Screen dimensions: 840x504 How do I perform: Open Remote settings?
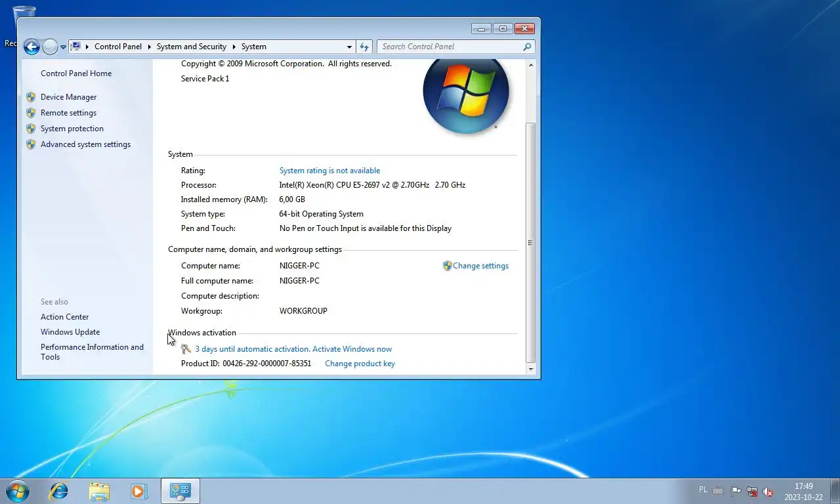coord(68,113)
